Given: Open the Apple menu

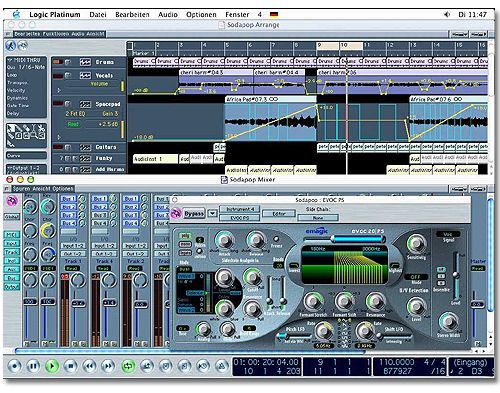Looking at the screenshot, I should (16, 14).
